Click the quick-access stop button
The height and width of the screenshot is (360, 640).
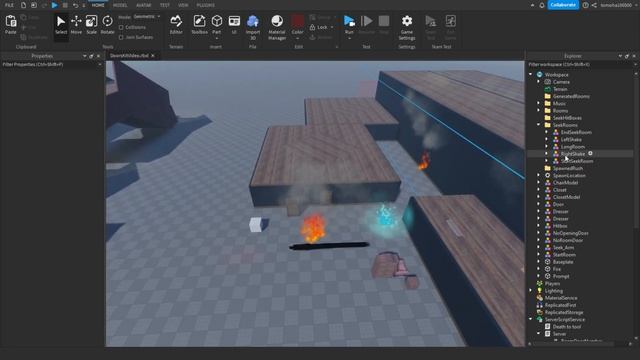65,5
